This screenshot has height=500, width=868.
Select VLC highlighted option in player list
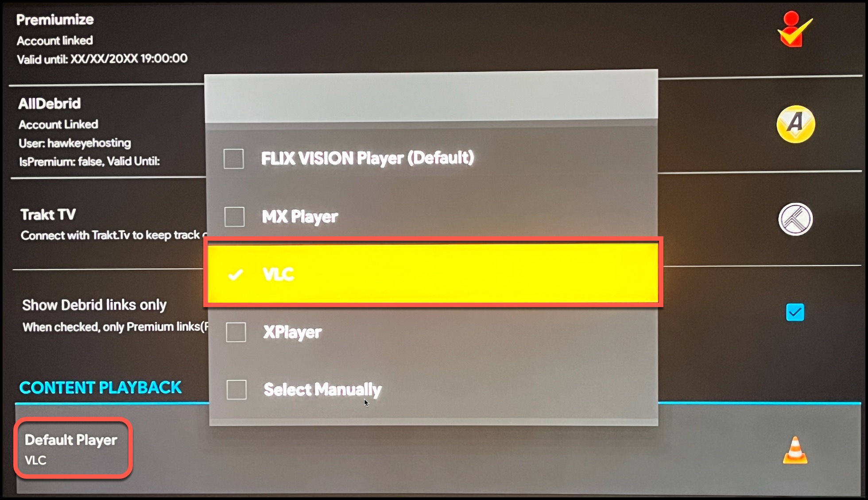pyautogui.click(x=433, y=273)
